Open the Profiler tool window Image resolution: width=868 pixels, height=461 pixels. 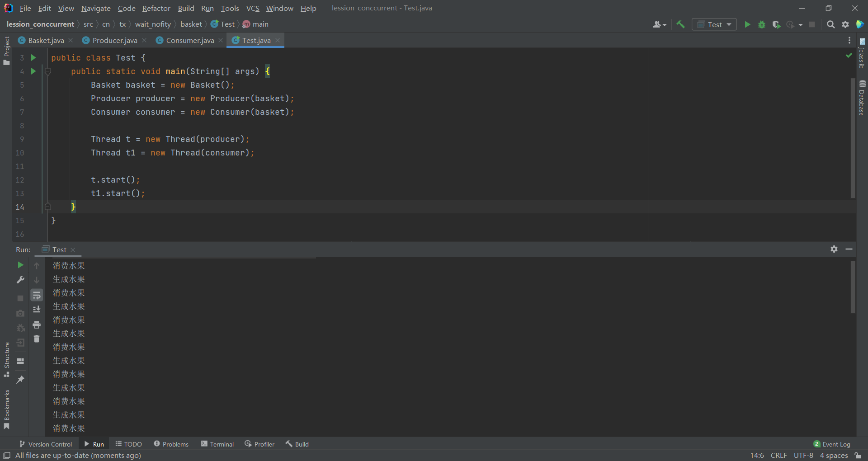click(260, 444)
